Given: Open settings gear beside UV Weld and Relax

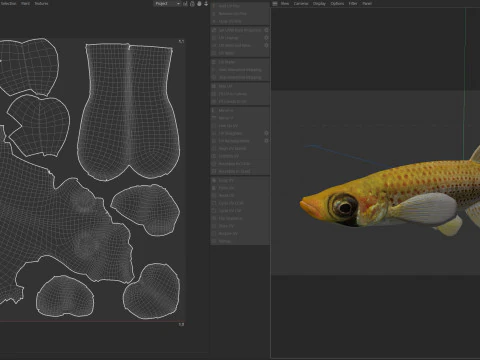Looking at the screenshot, I should [266, 45].
